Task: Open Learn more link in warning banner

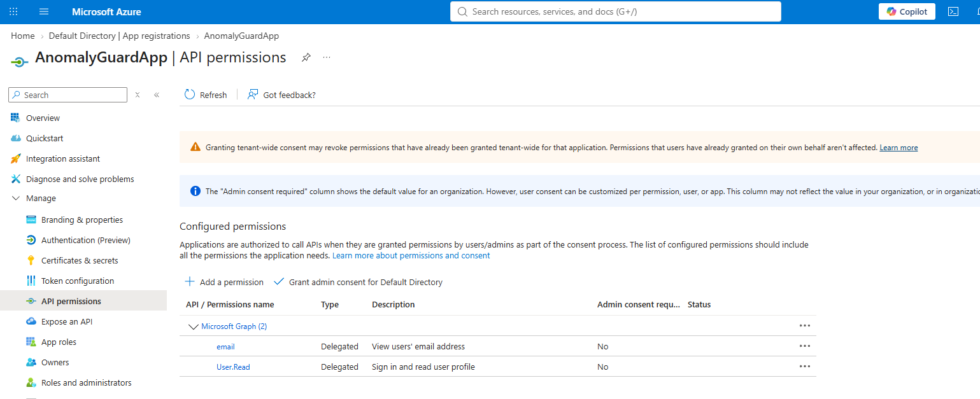Action: click(x=898, y=148)
